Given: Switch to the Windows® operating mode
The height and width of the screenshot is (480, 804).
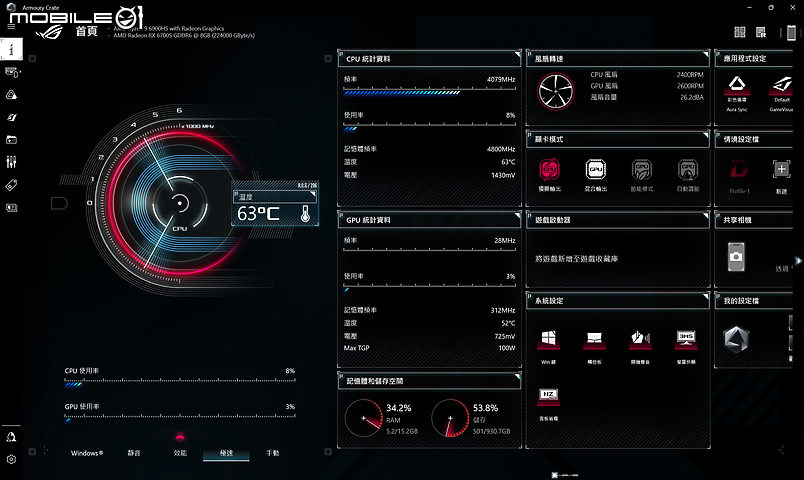Looking at the screenshot, I should [x=87, y=453].
